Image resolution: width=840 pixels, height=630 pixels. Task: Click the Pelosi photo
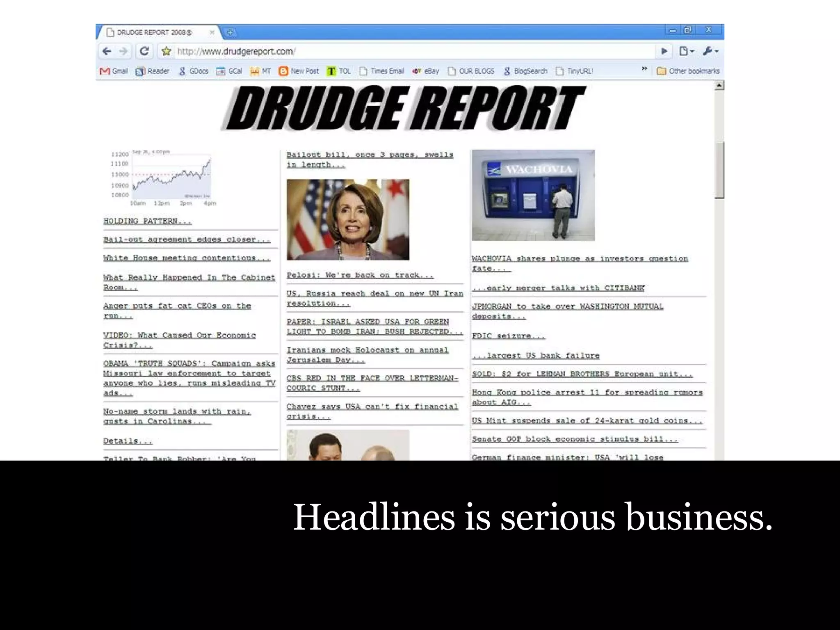348,219
